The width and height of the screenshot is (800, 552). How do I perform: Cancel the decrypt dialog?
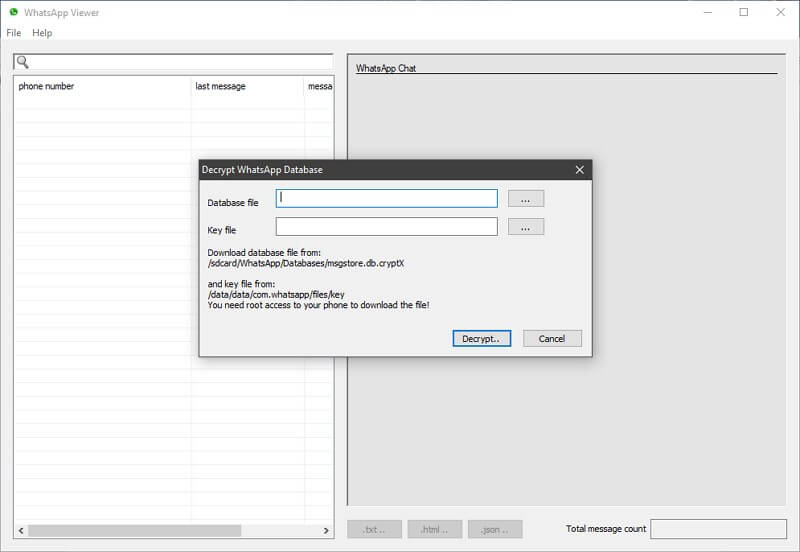click(552, 338)
